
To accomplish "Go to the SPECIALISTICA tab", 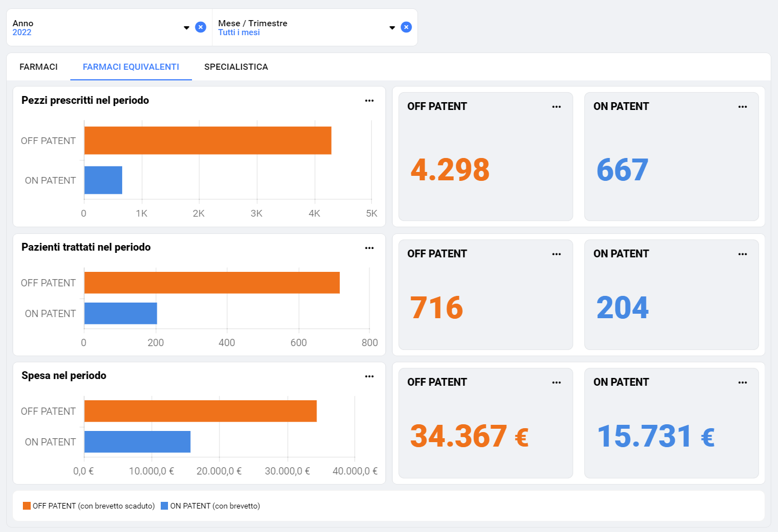I will (236, 67).
